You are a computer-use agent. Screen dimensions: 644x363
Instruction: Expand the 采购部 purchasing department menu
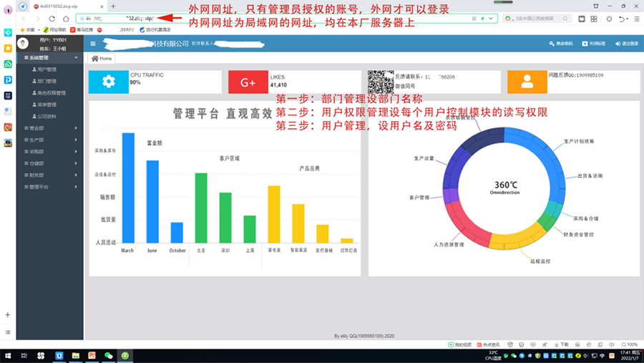coord(49,152)
